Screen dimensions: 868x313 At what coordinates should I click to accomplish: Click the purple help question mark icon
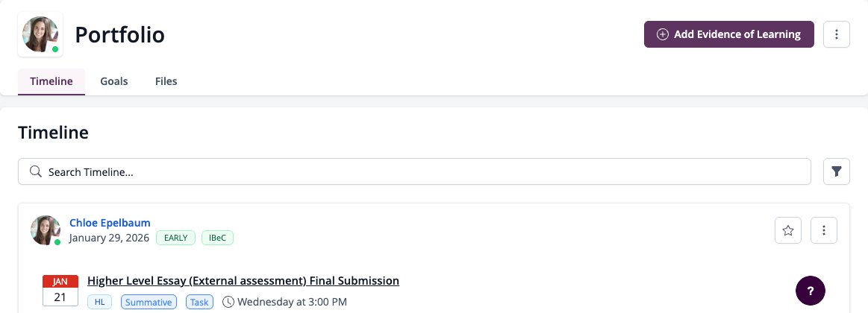pos(811,291)
